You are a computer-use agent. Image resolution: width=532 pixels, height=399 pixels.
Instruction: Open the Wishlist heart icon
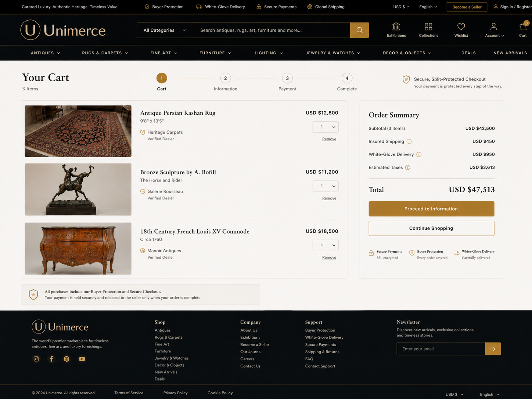[x=461, y=30]
